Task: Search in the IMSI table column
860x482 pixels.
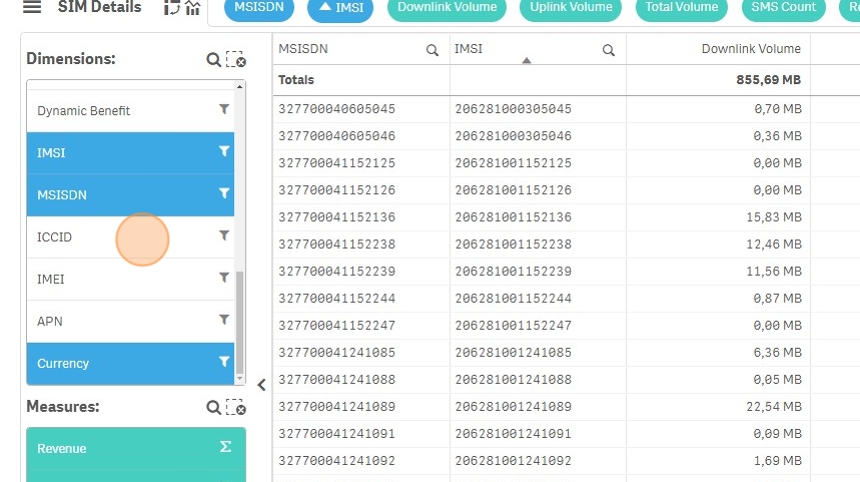Action: click(x=608, y=50)
